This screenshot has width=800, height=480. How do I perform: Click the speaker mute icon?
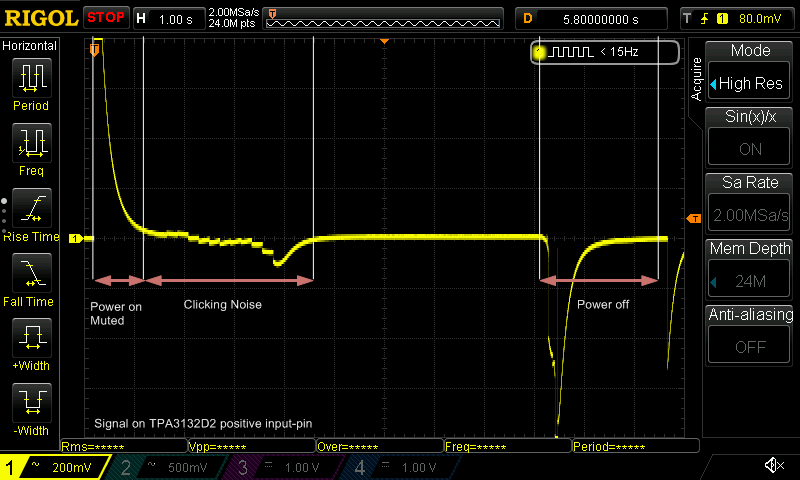coord(773,466)
